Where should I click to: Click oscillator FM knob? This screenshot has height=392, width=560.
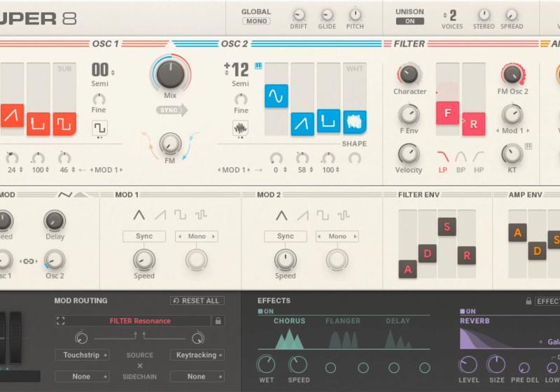pyautogui.click(x=170, y=143)
